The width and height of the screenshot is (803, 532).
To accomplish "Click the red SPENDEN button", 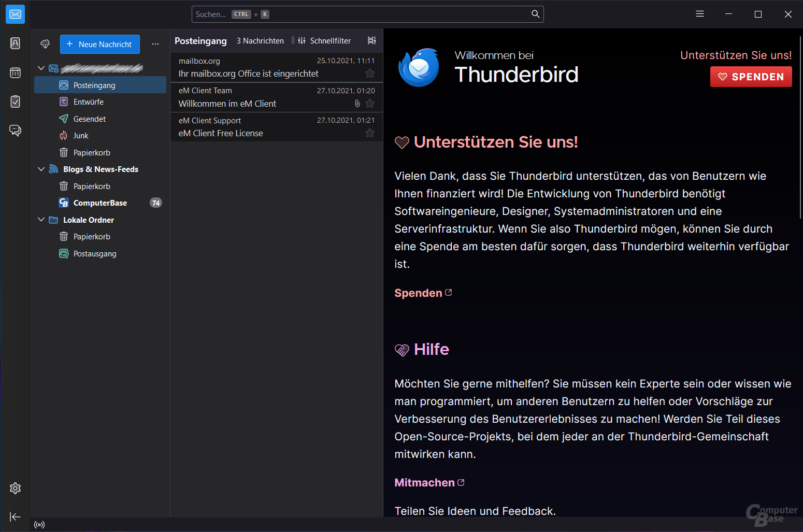I will coord(751,77).
